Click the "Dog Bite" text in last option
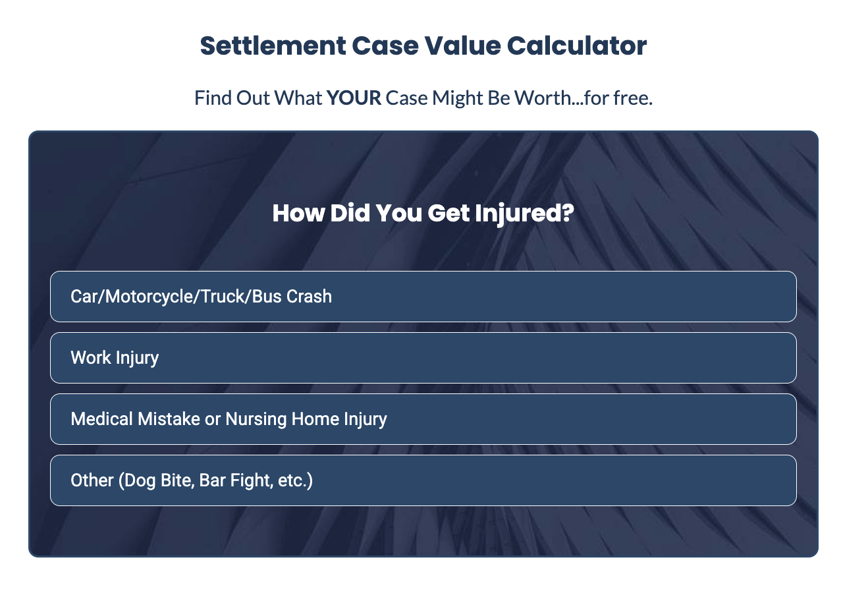This screenshot has height=601, width=868. pos(158,480)
